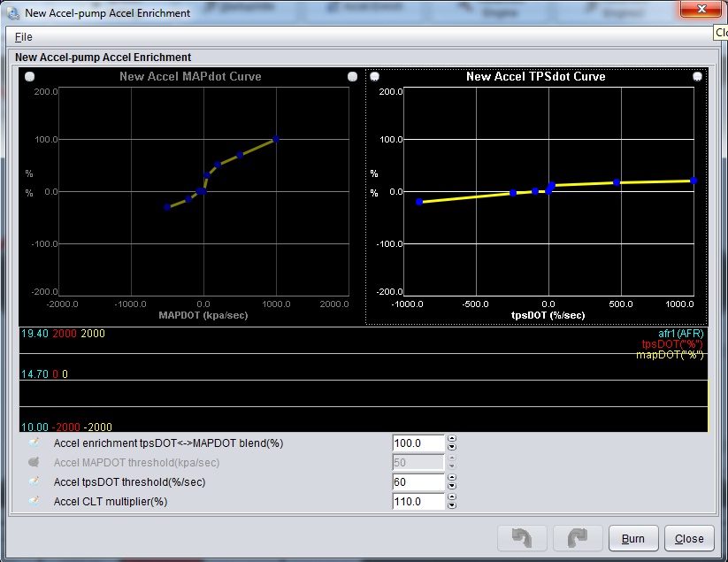
Task: Increase Accel tpsDOT threshold with up arrow
Action: tap(452, 477)
